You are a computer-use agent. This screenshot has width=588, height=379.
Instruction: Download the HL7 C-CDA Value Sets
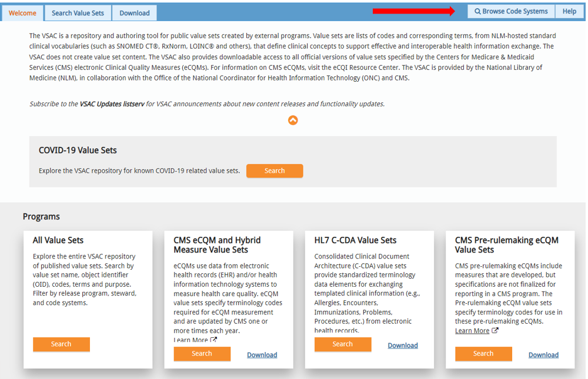tap(403, 346)
